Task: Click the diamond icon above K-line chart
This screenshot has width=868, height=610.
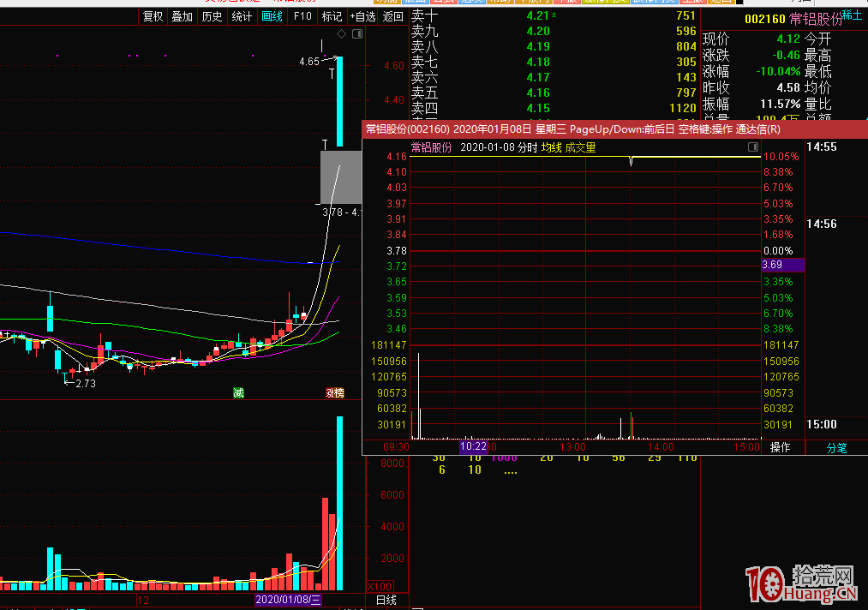Action: [341, 34]
